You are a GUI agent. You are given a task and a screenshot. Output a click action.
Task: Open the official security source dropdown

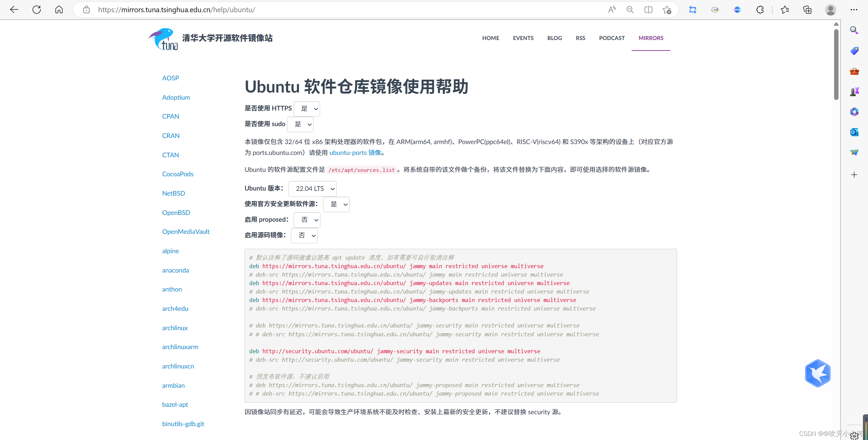[x=336, y=204]
